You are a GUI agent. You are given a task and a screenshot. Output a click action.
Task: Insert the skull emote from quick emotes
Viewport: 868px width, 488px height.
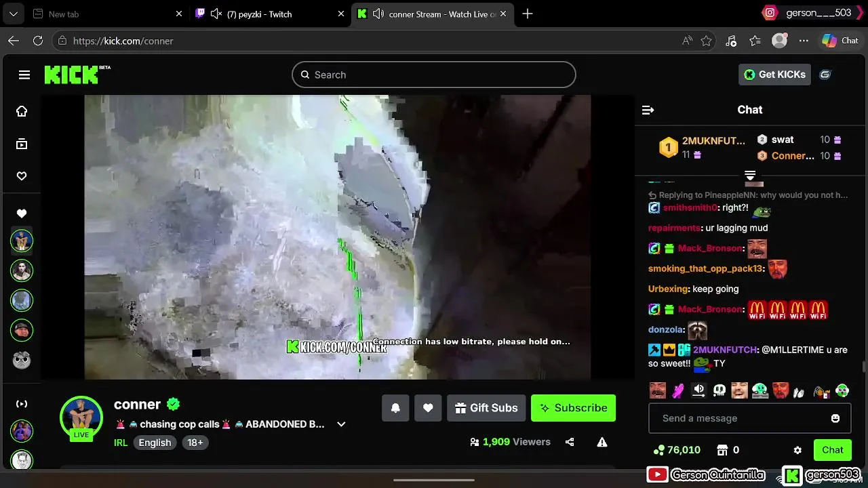tap(719, 390)
